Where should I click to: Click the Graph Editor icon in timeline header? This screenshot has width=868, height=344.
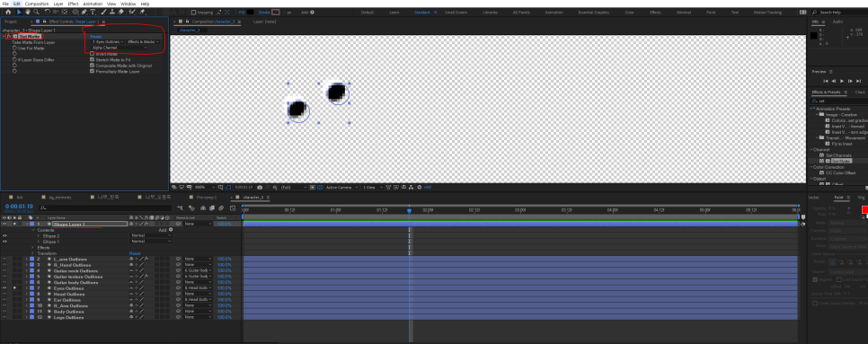[233, 208]
